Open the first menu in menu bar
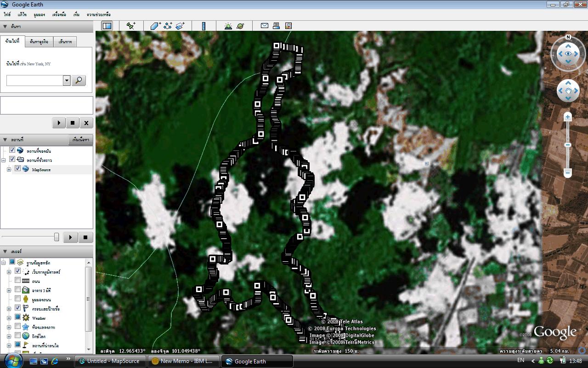The height and width of the screenshot is (368, 588). pos(7,15)
